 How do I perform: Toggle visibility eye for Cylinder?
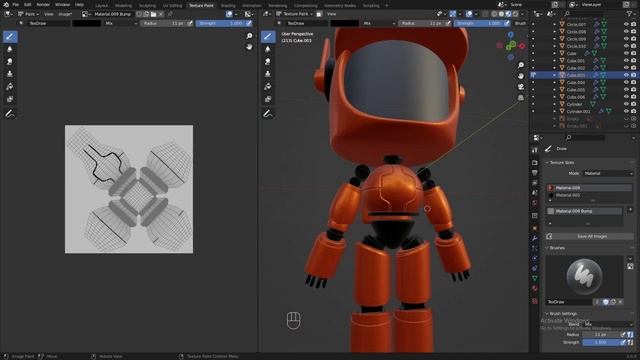coord(626,104)
